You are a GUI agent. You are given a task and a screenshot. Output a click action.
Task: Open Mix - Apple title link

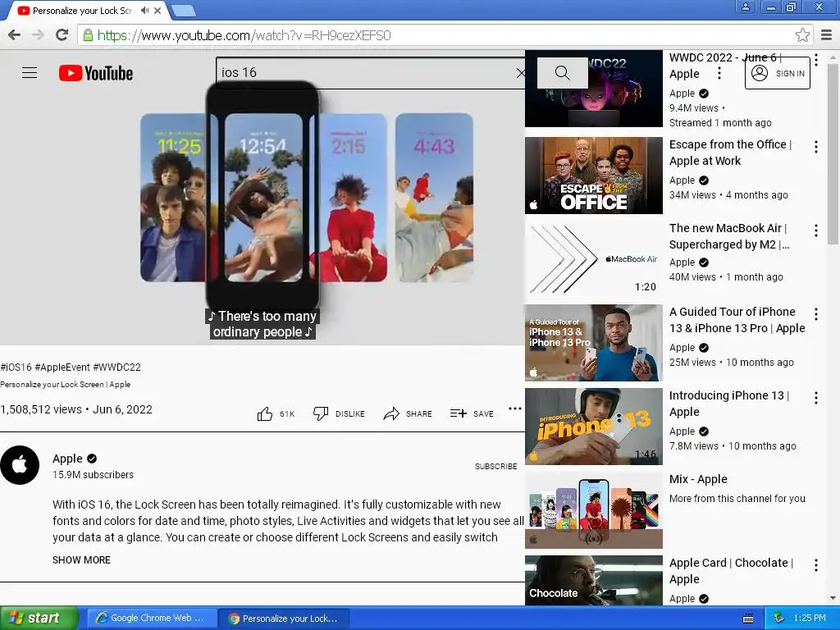point(698,479)
